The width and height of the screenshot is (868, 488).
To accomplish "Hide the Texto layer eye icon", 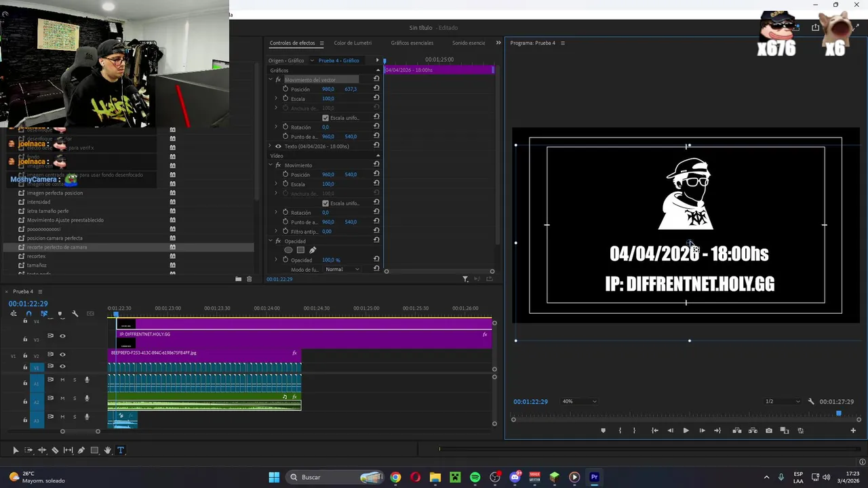I will pyautogui.click(x=278, y=146).
